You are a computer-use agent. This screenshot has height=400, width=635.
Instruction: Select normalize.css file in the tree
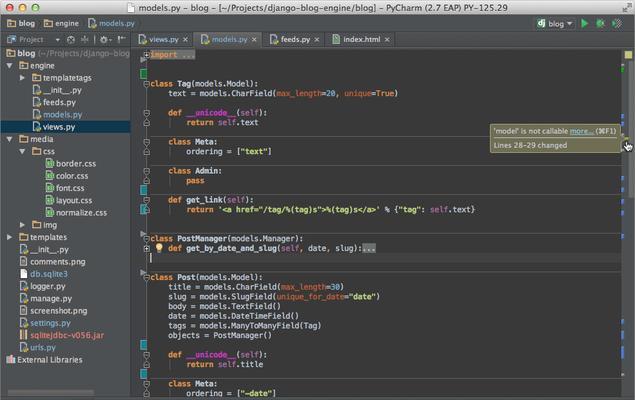pos(77,212)
